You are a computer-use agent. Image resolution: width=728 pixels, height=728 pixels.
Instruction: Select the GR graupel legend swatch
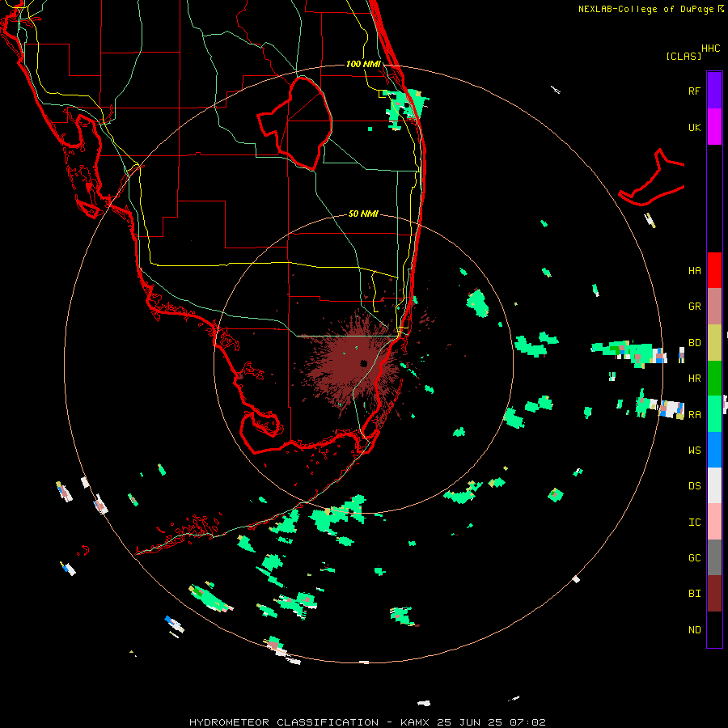(x=714, y=306)
